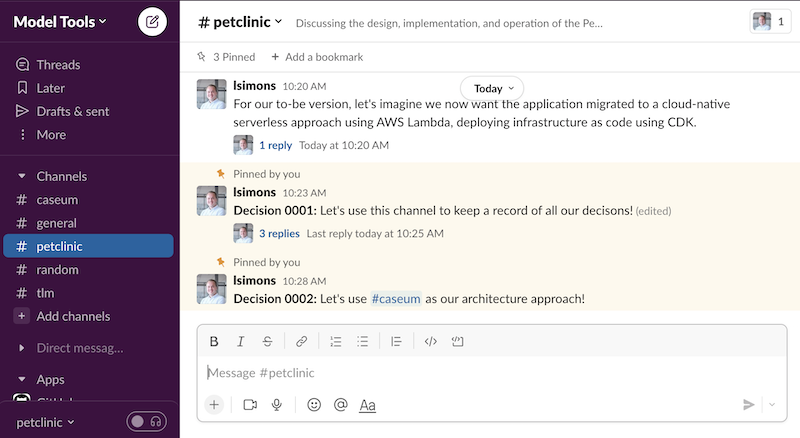Screen dimensions: 800x438
Task: Follow the #caseum channel link in message
Action: click(396, 299)
